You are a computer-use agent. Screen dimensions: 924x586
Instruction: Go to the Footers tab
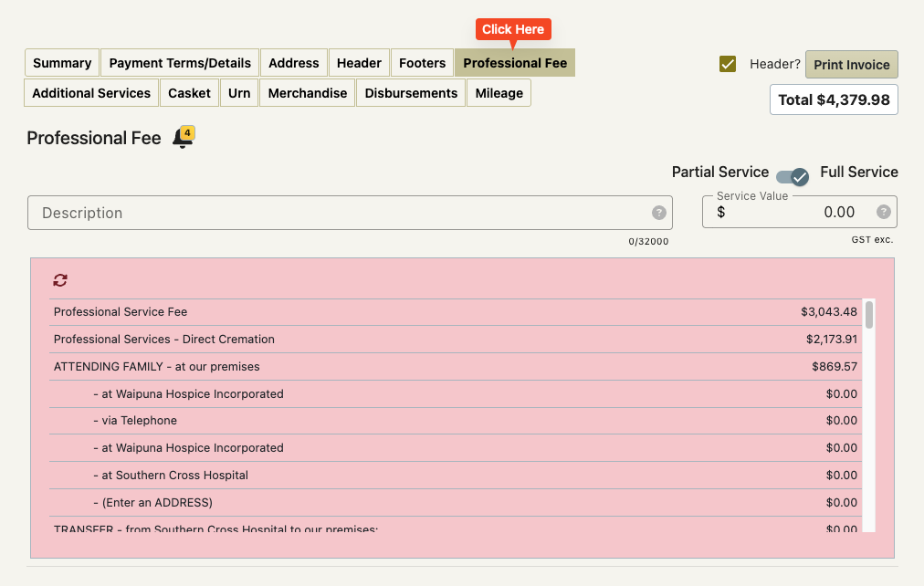click(422, 63)
